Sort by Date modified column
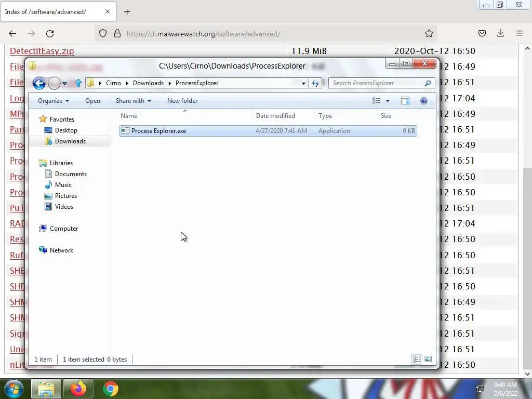Viewport: 532px width, 399px height. 284,116
